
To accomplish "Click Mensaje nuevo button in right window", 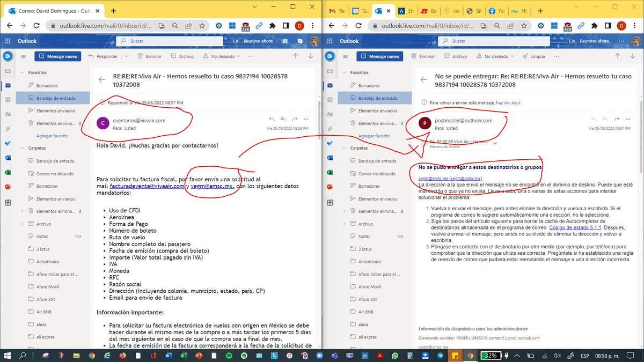I will 380,56.
